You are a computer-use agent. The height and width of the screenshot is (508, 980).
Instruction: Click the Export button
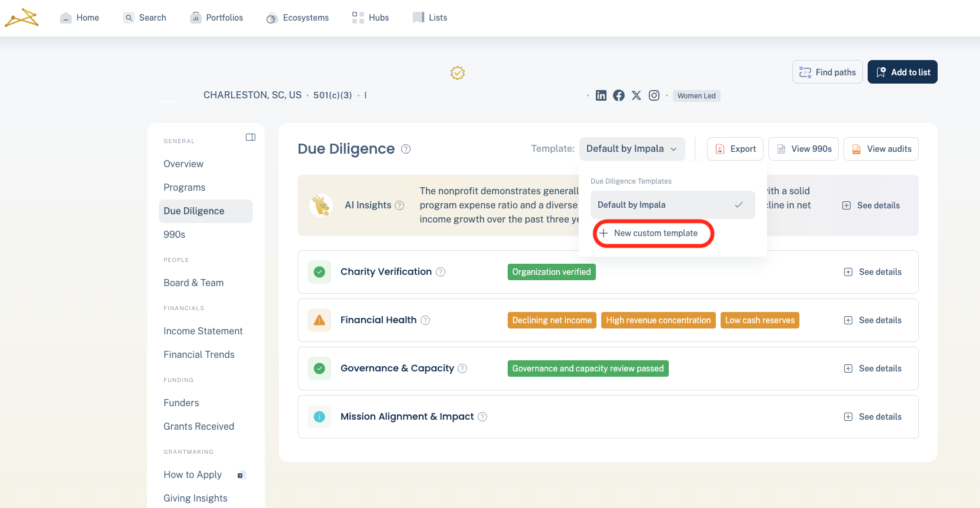(735, 149)
